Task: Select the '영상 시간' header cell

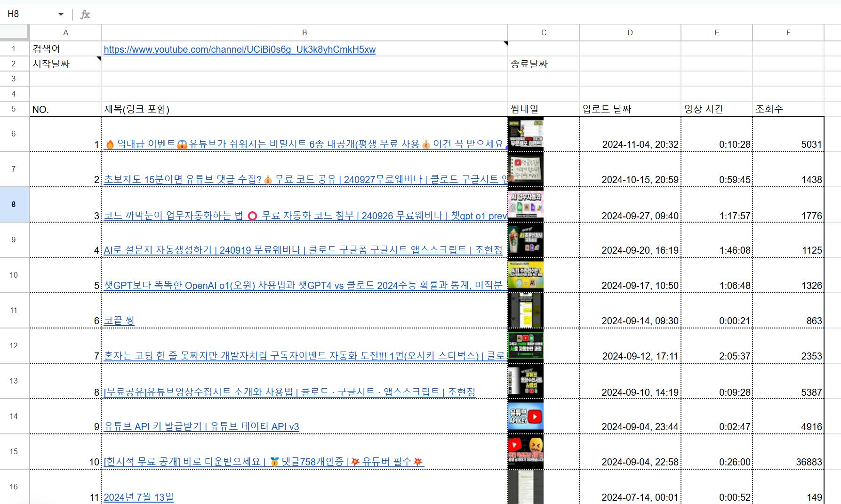Action: tap(717, 109)
